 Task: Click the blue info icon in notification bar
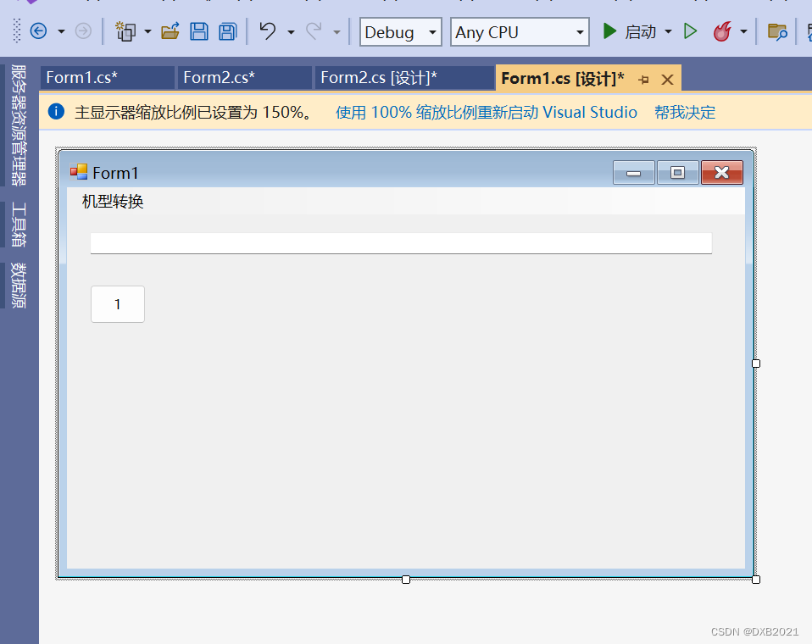point(56,111)
